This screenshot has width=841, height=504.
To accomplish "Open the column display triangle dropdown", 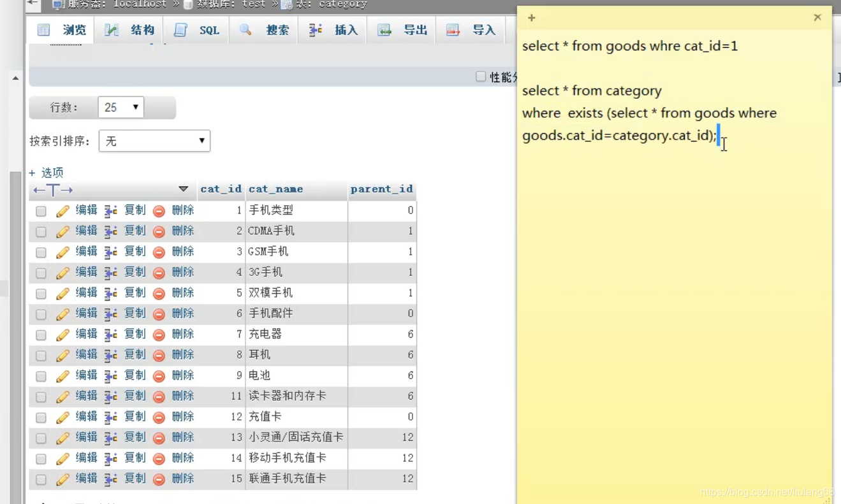I will [x=183, y=189].
